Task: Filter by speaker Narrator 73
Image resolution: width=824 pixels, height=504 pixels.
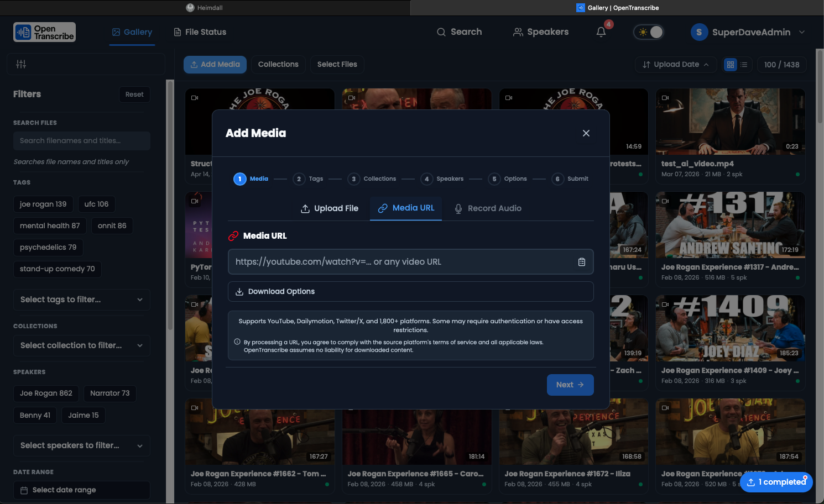Action: click(x=110, y=393)
